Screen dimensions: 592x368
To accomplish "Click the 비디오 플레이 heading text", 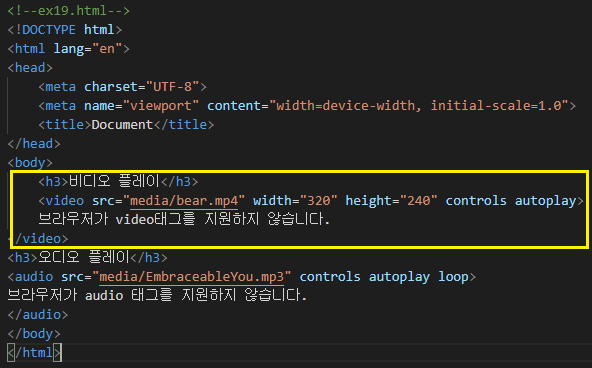I will 114,182.
